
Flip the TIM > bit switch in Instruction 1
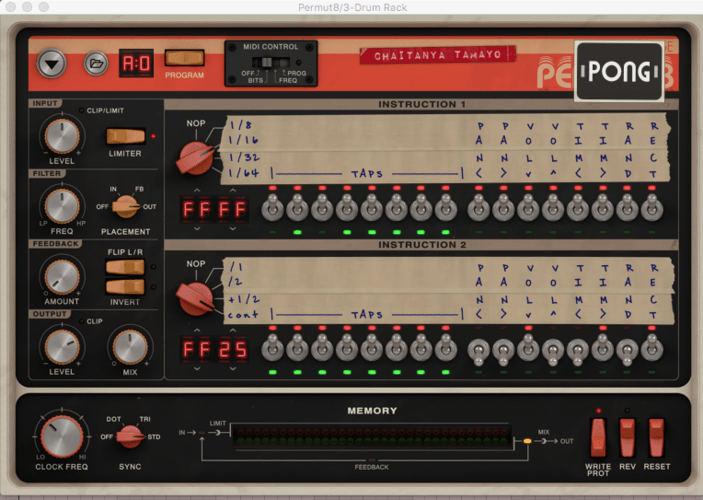[603, 207]
